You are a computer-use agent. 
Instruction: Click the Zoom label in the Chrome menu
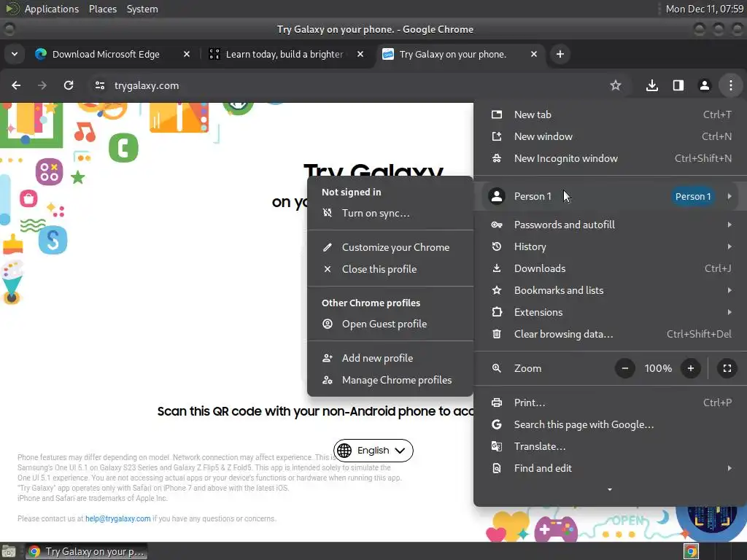pos(527,368)
